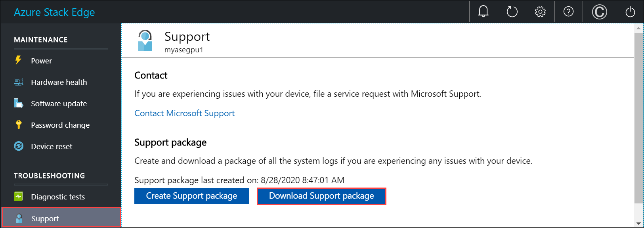Open the notifications bell icon
The width and height of the screenshot is (644, 228).
[483, 11]
